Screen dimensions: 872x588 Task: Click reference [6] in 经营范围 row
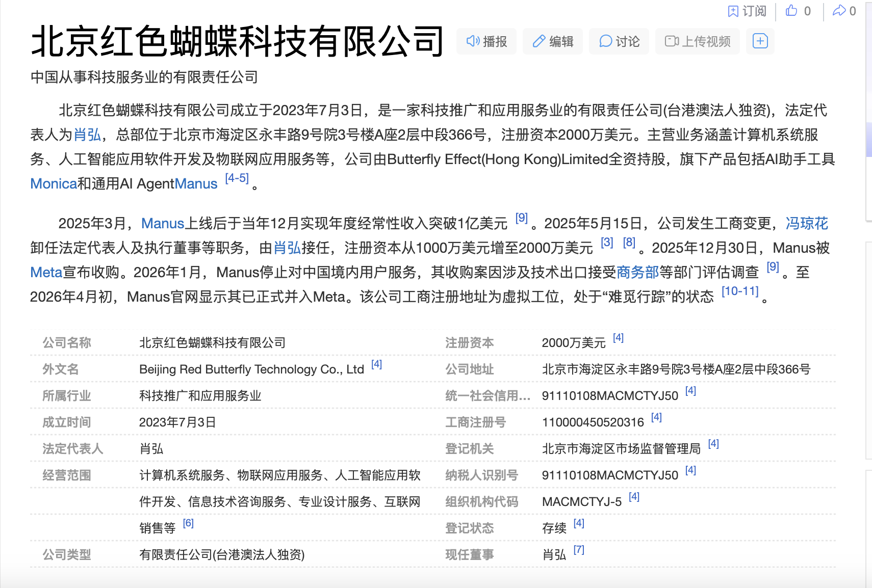click(x=188, y=523)
